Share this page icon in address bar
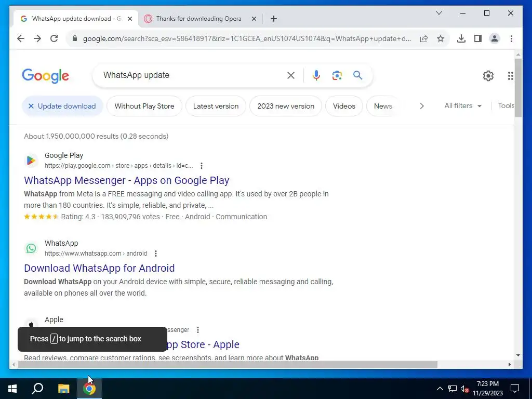532x399 pixels. pos(424,38)
